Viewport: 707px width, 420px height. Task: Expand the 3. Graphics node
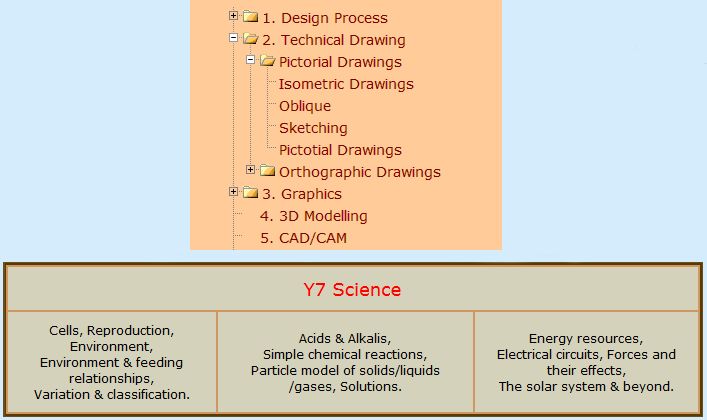pos(234,192)
